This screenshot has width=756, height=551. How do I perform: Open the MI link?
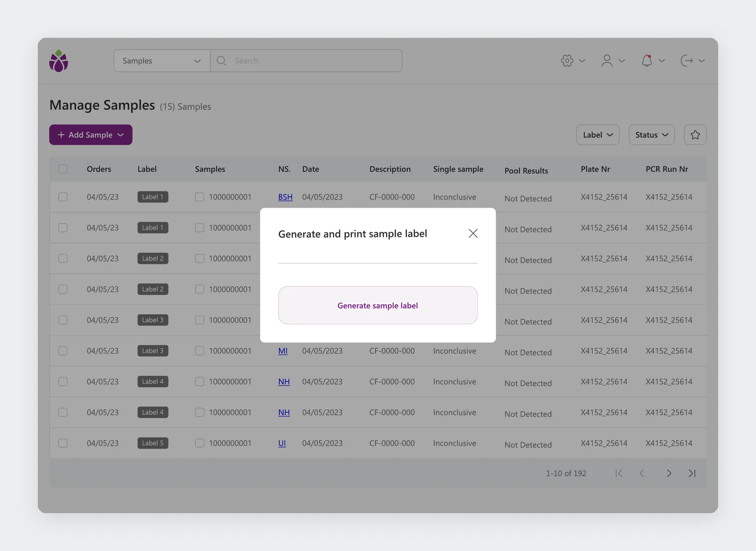[x=283, y=351]
